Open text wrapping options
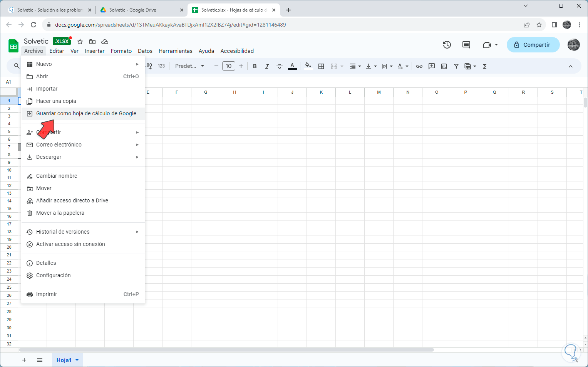 click(387, 66)
